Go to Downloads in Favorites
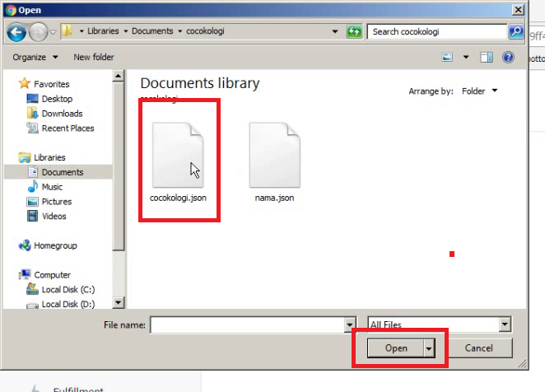This screenshot has height=392, width=545. click(x=62, y=114)
